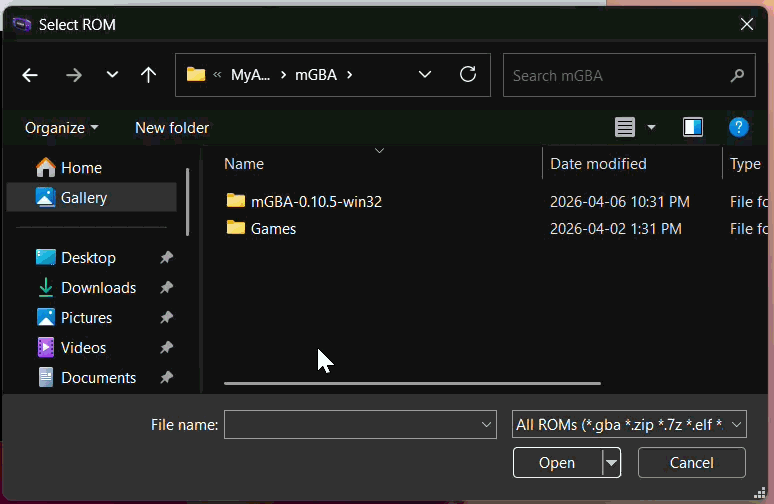Screen dimensions: 774x504
Task: Click the pin icon beside Documents
Action: [x=166, y=378]
